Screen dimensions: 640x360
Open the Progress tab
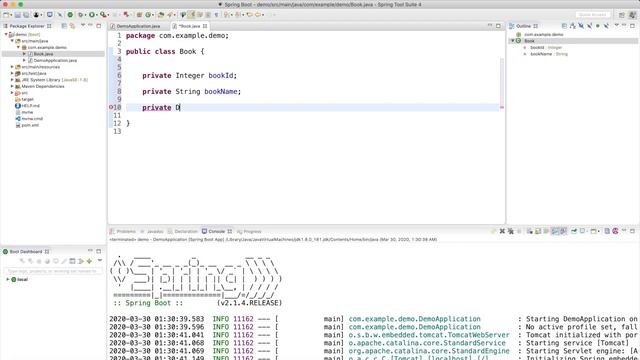tap(249, 231)
